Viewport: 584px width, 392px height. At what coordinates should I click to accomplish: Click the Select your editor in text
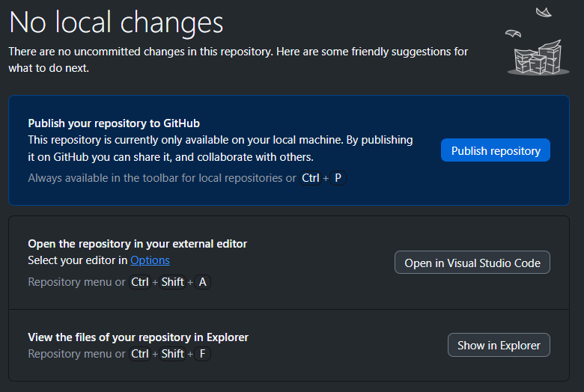78,260
